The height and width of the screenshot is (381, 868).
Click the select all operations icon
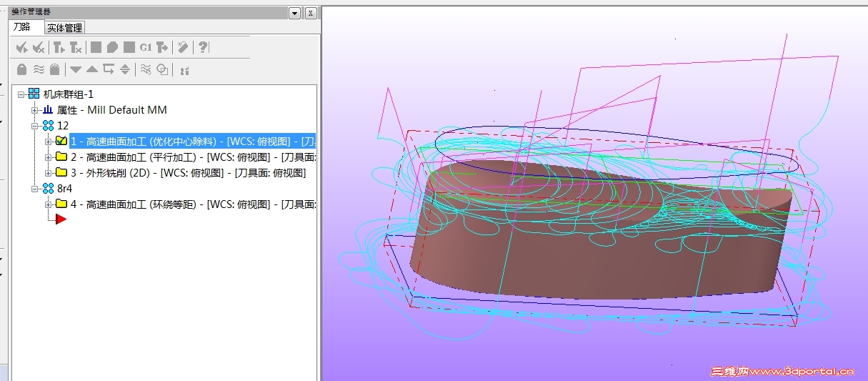point(22,47)
